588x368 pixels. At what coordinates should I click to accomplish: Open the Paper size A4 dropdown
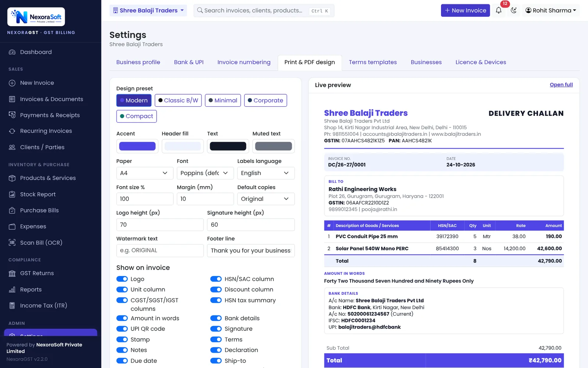[x=145, y=173]
